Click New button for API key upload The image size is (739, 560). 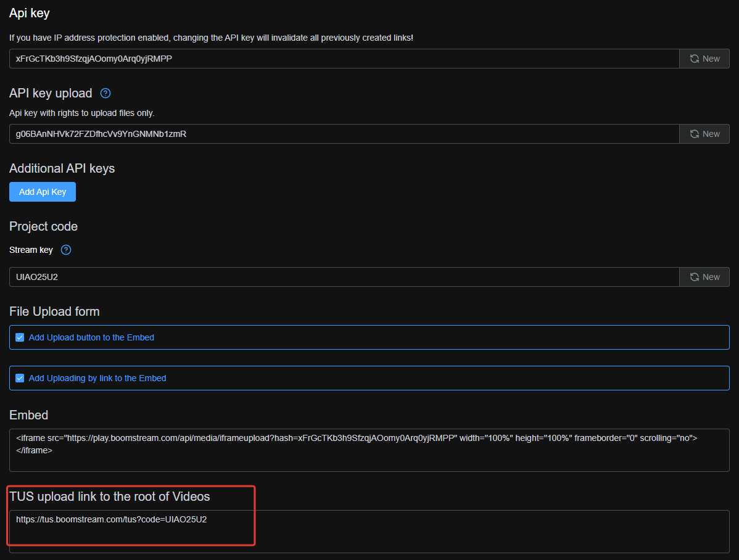704,134
